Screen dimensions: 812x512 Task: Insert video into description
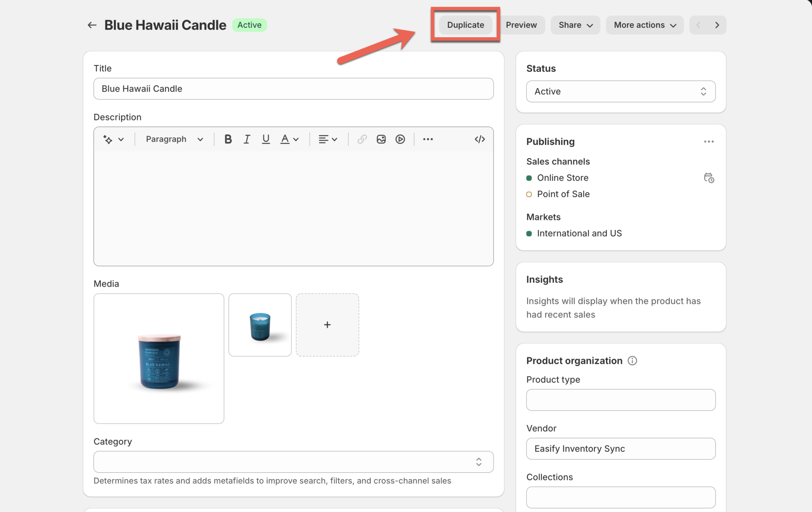coord(400,139)
